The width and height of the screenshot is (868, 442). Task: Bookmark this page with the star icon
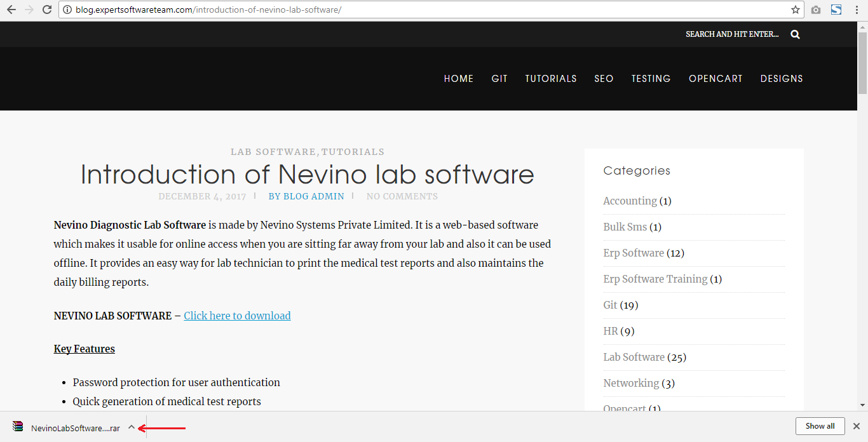tap(795, 10)
